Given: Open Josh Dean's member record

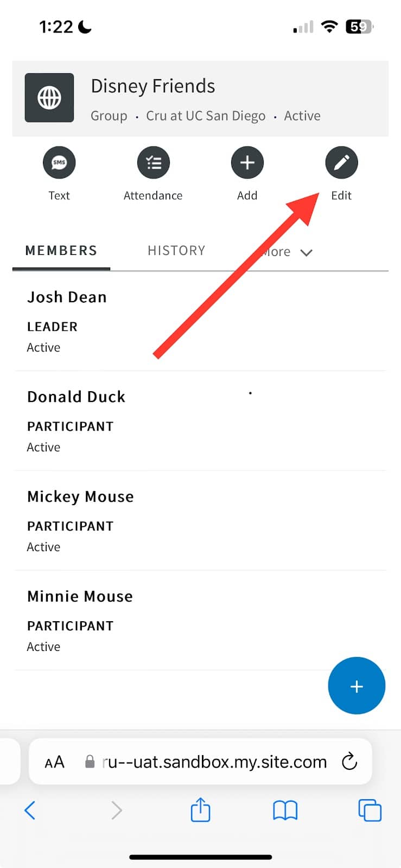Looking at the screenshot, I should [x=67, y=297].
